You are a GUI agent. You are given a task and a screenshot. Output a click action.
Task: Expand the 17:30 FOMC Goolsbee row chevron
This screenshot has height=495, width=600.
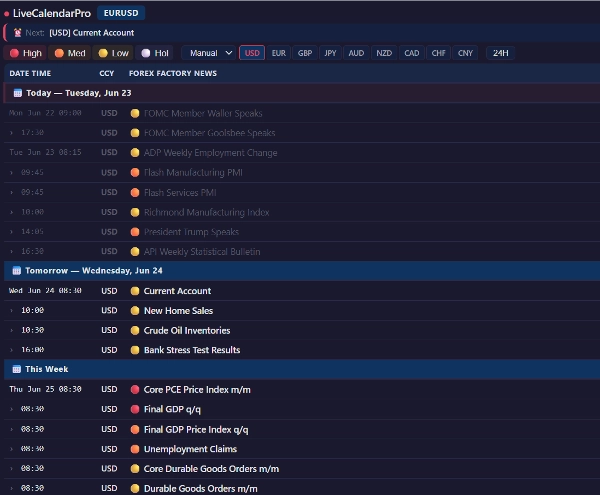pyautogui.click(x=11, y=133)
